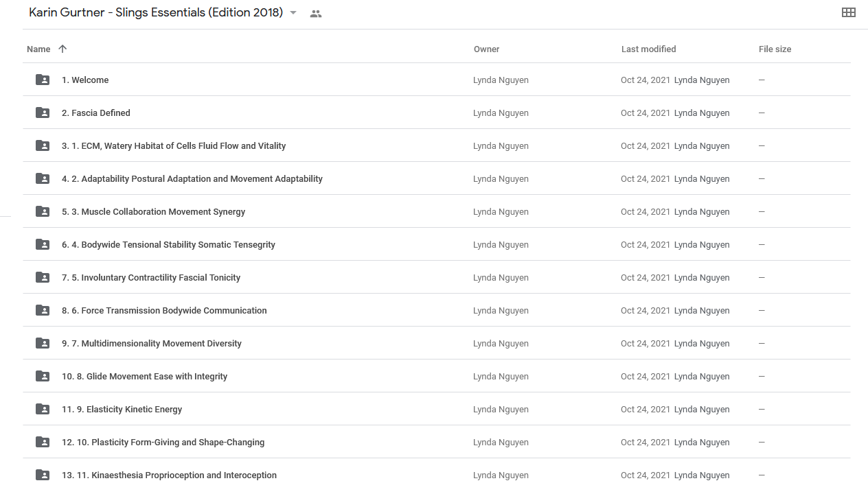The height and width of the screenshot is (483, 868).
Task: Click the folder icon for Multidimensionality
Action: (43, 343)
